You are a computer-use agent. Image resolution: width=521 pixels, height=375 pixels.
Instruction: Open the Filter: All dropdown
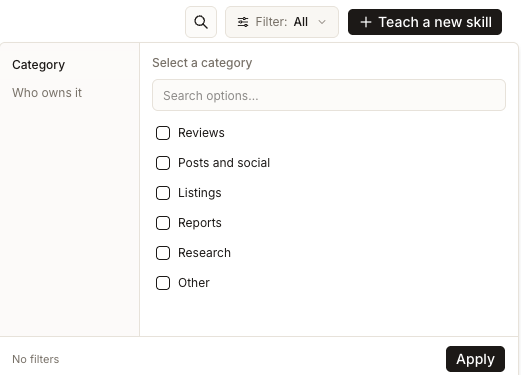[282, 22]
